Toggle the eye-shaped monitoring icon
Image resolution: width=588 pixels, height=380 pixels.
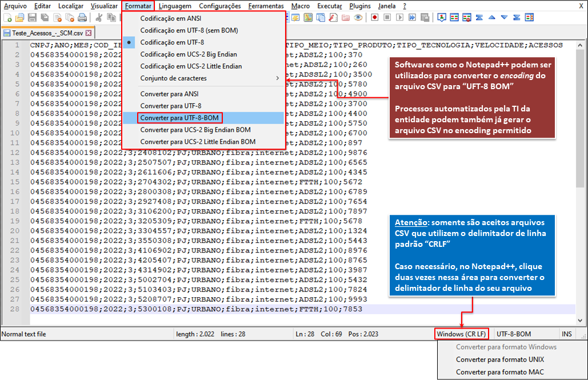pyautogui.click(x=358, y=18)
